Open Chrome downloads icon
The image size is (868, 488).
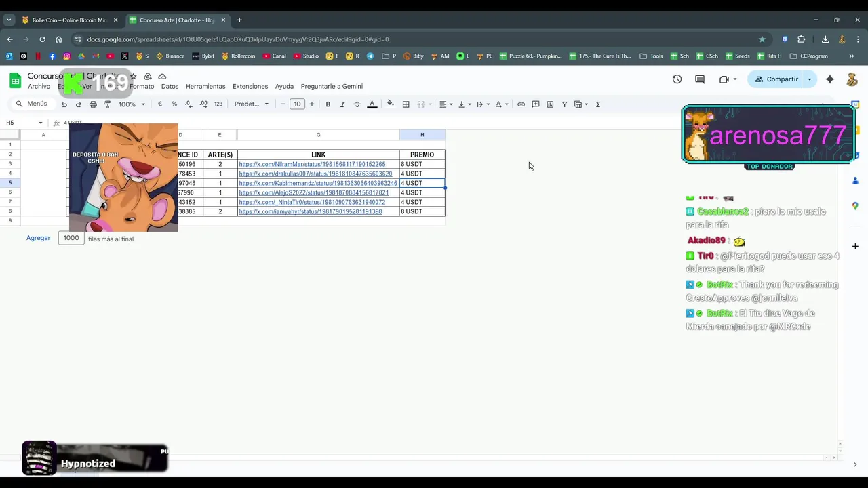tap(825, 39)
